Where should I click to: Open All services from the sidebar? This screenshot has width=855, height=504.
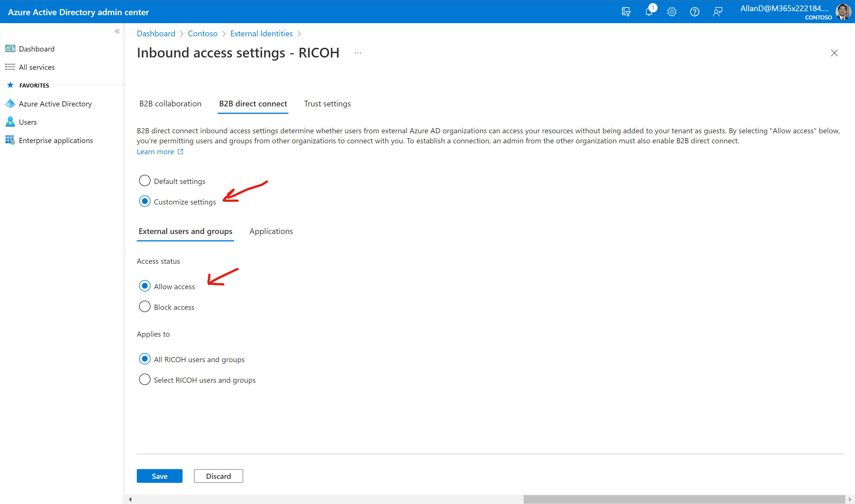tap(37, 67)
